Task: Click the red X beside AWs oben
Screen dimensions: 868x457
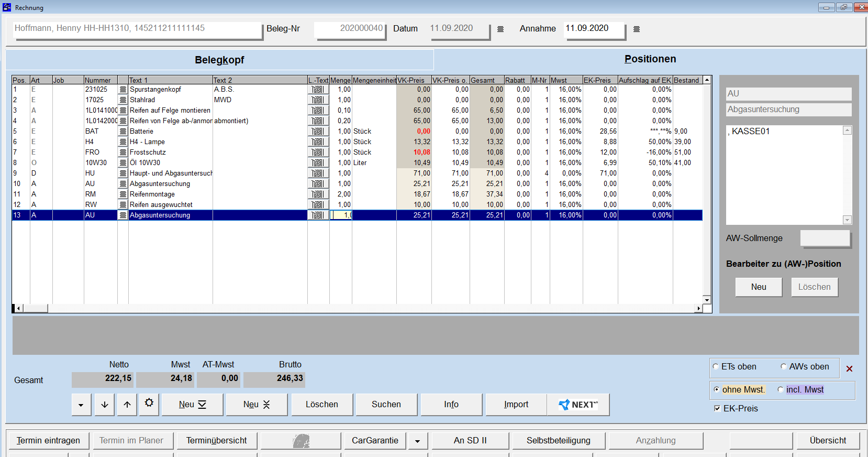Action: pos(849,369)
